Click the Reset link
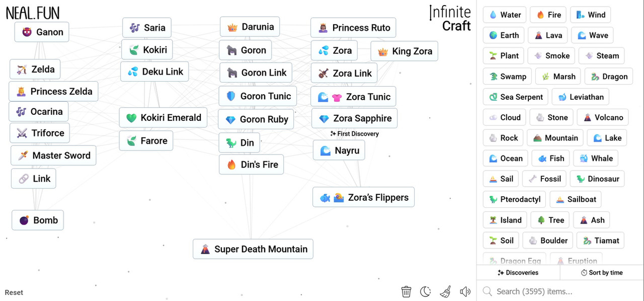The width and height of the screenshot is (644, 301). coord(14,292)
